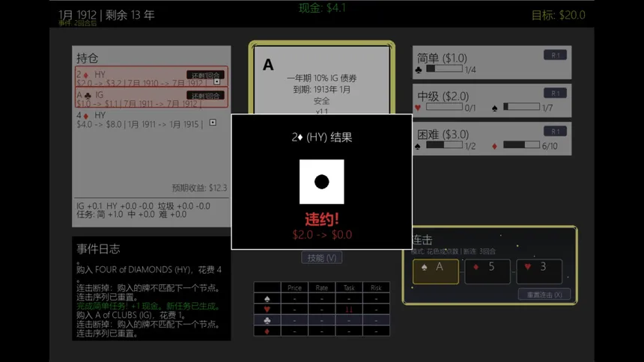Click the spade suit row icon in table
644x362 pixels.
pos(267,298)
